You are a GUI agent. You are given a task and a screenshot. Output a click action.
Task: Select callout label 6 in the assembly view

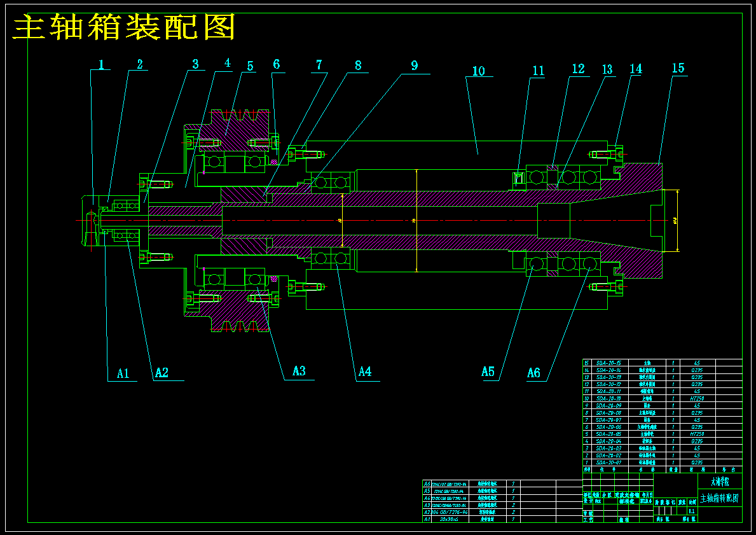pyautogui.click(x=276, y=64)
